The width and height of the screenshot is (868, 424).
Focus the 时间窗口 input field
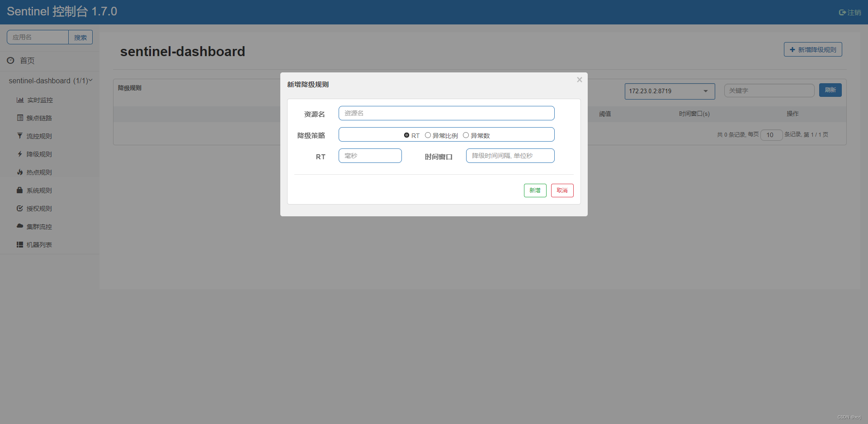pyautogui.click(x=510, y=156)
